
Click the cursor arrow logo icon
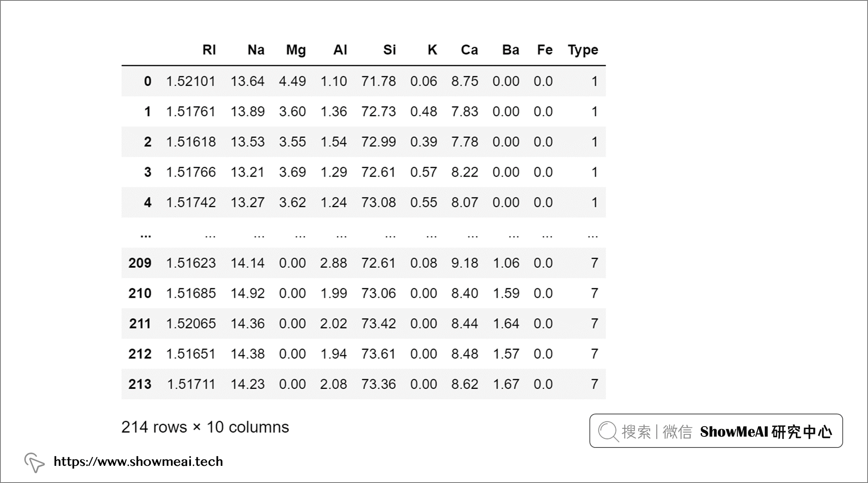point(34,462)
